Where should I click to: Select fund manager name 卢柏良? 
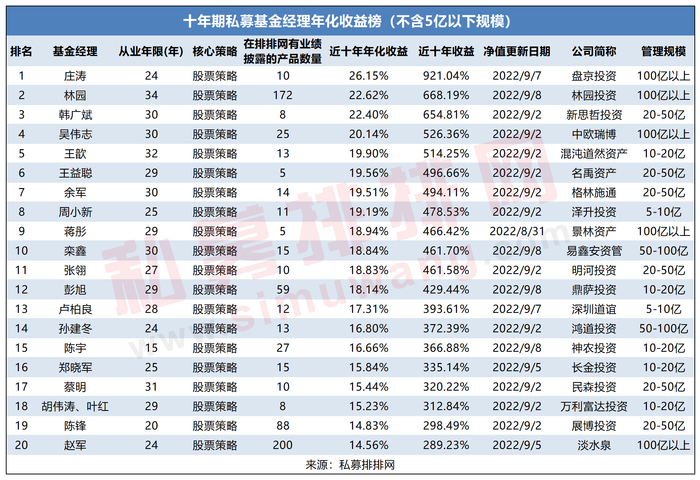pos(75,309)
